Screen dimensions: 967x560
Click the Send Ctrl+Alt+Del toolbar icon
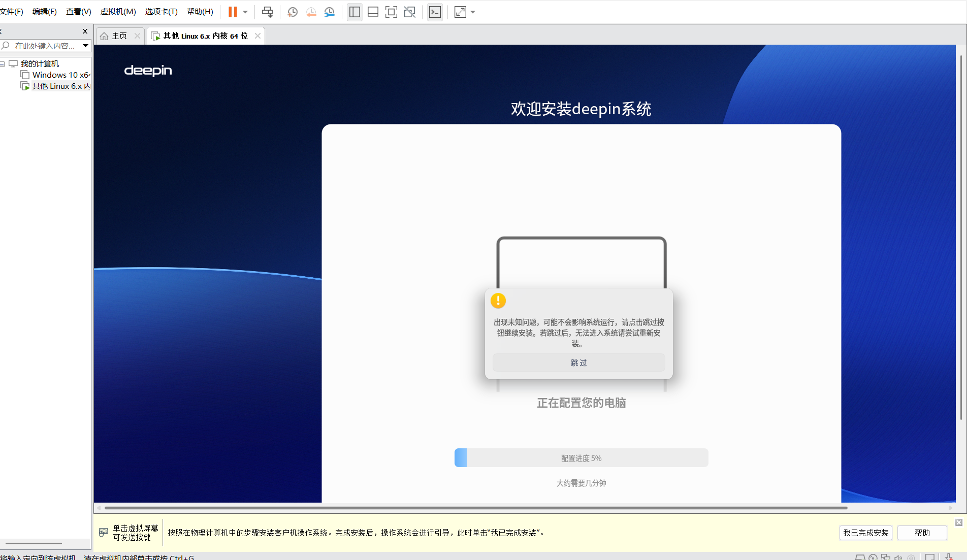(267, 12)
